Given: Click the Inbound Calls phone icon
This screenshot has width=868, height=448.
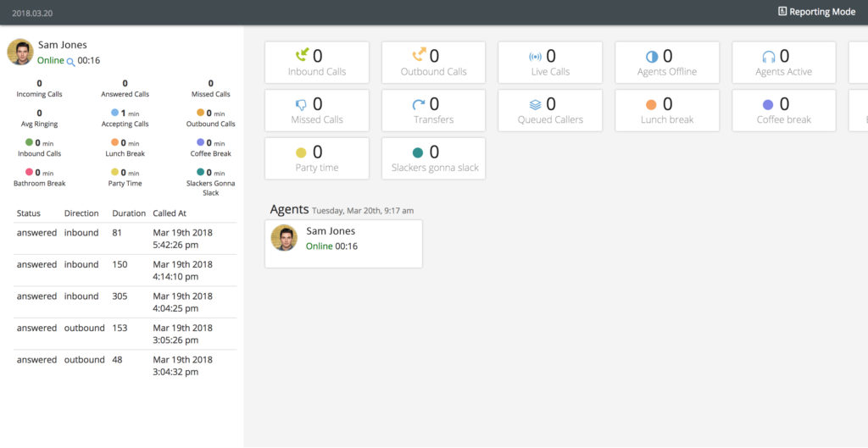Looking at the screenshot, I should [x=302, y=57].
